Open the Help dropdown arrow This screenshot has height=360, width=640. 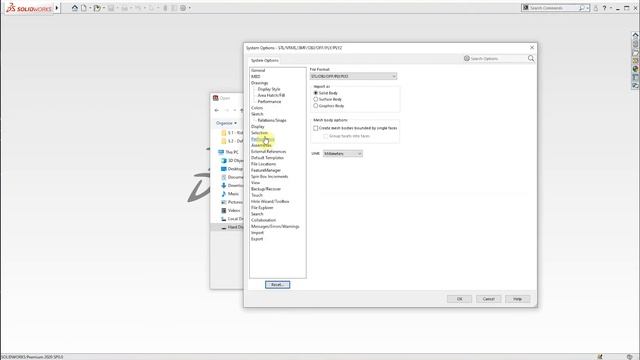pyautogui.click(x=611, y=8)
